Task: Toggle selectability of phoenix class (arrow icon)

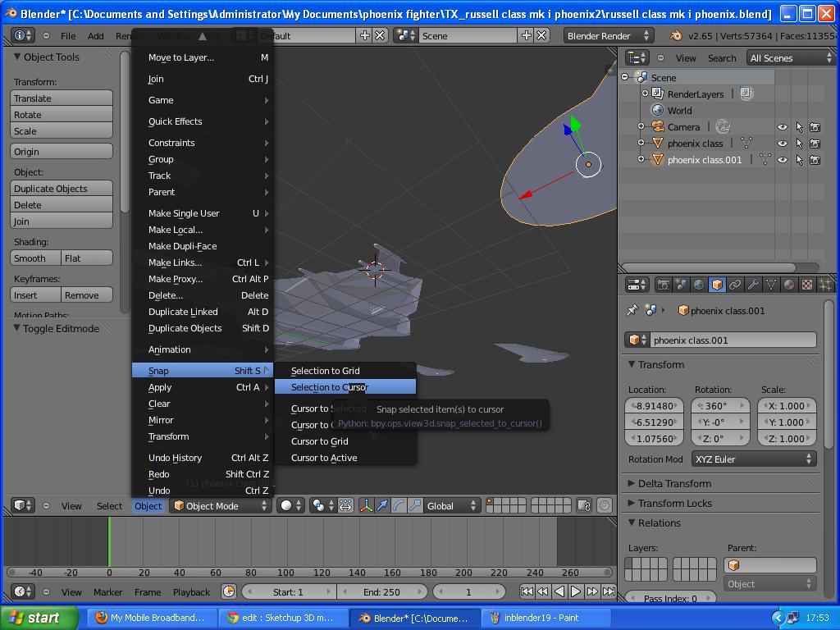Action: 800,144
